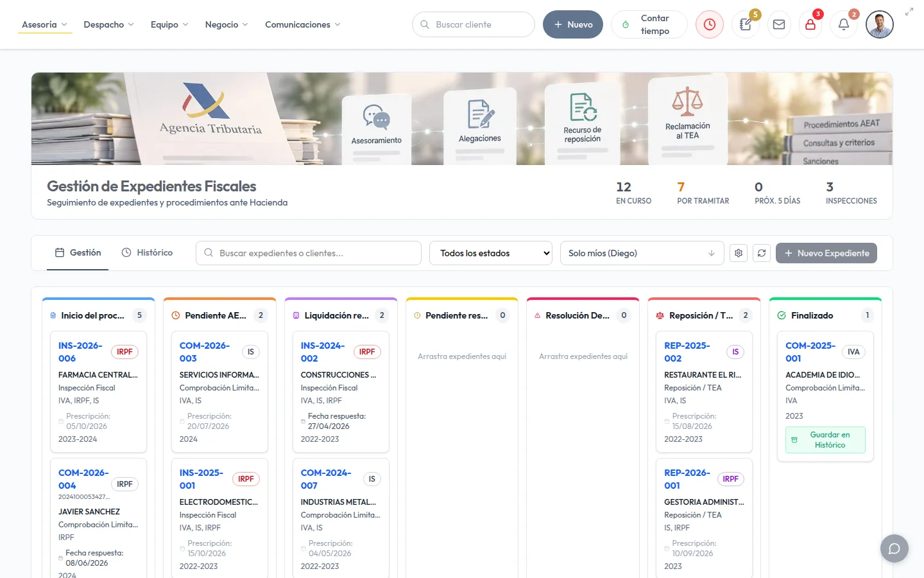The image size is (924, 578).
Task: Open expediente COM-2024-007
Action: [326, 479]
